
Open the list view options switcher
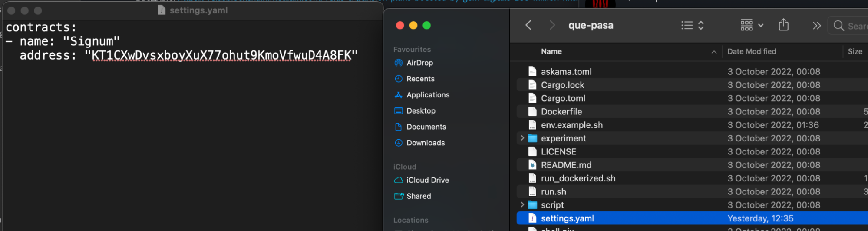pyautogui.click(x=692, y=25)
